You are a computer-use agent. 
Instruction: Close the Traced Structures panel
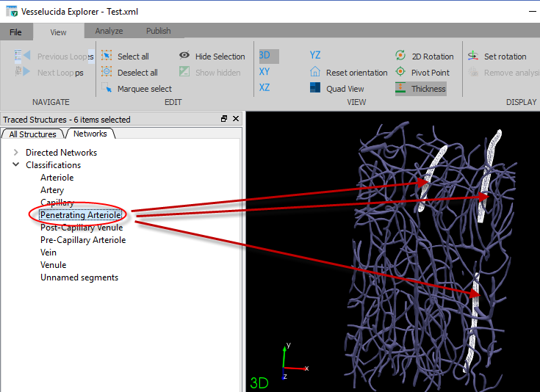click(x=236, y=119)
